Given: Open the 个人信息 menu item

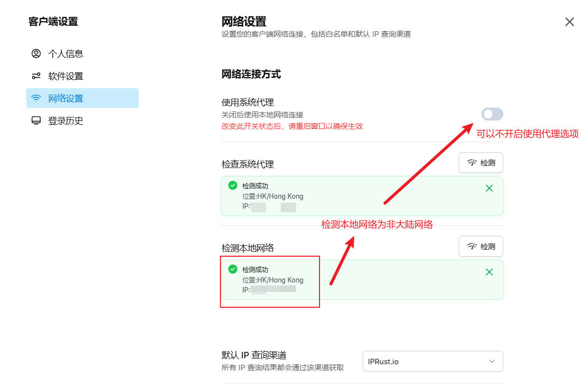Looking at the screenshot, I should pyautogui.click(x=65, y=54).
